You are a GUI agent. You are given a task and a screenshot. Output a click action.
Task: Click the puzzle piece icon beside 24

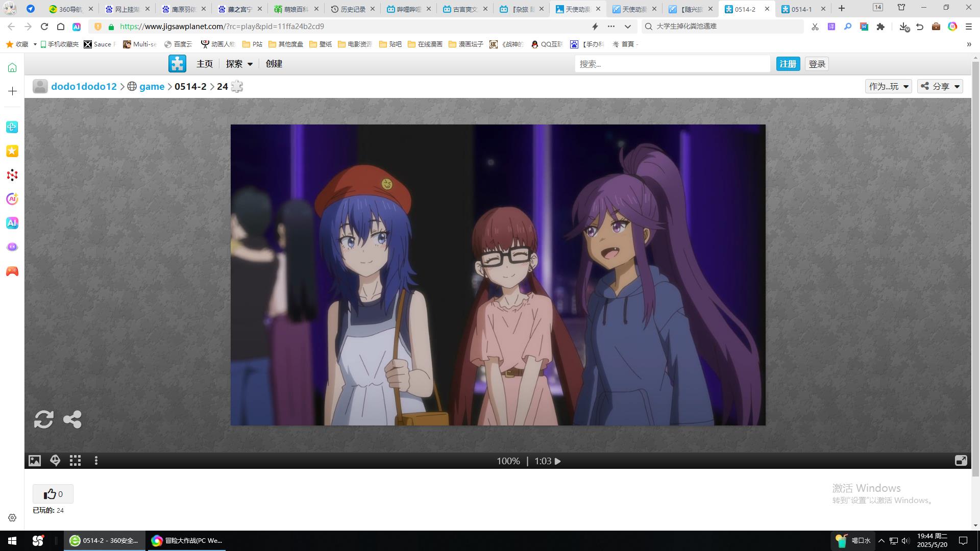pyautogui.click(x=237, y=86)
